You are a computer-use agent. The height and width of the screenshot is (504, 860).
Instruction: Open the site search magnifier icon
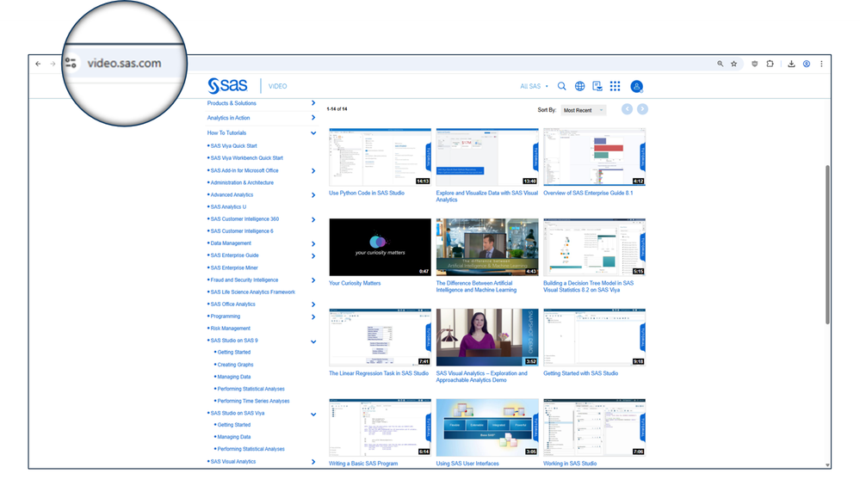tap(561, 86)
